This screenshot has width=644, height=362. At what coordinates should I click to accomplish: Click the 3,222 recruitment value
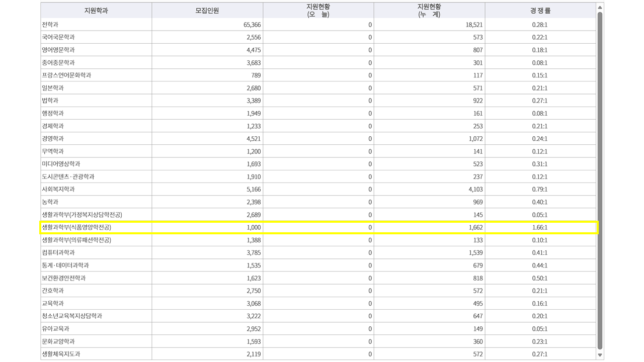pyautogui.click(x=254, y=316)
